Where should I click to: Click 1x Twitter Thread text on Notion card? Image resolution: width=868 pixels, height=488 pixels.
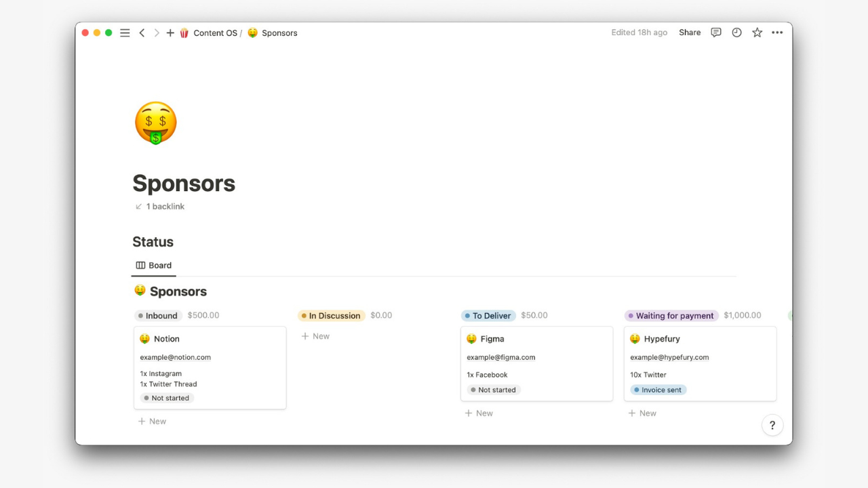pos(169,384)
